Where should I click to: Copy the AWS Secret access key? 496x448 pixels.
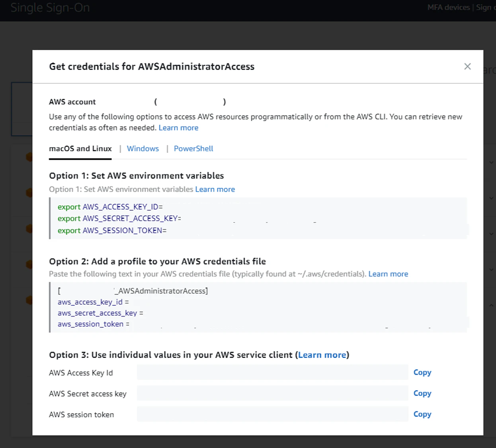click(422, 393)
